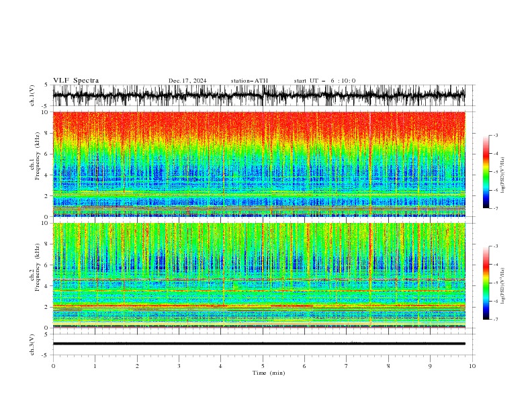Click the "5" tick on ch.1 voltage axis
The height and width of the screenshot is (411, 532).
46,85
